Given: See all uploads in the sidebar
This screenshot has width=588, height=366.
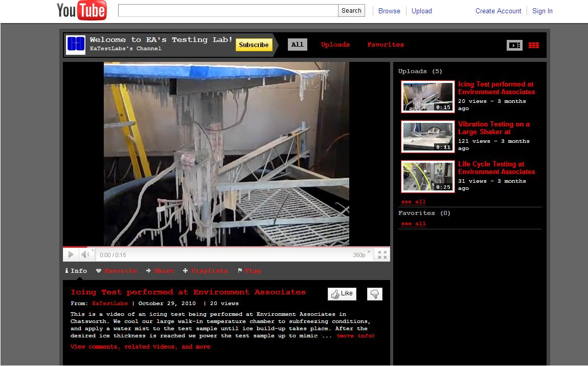Looking at the screenshot, I should coord(413,202).
